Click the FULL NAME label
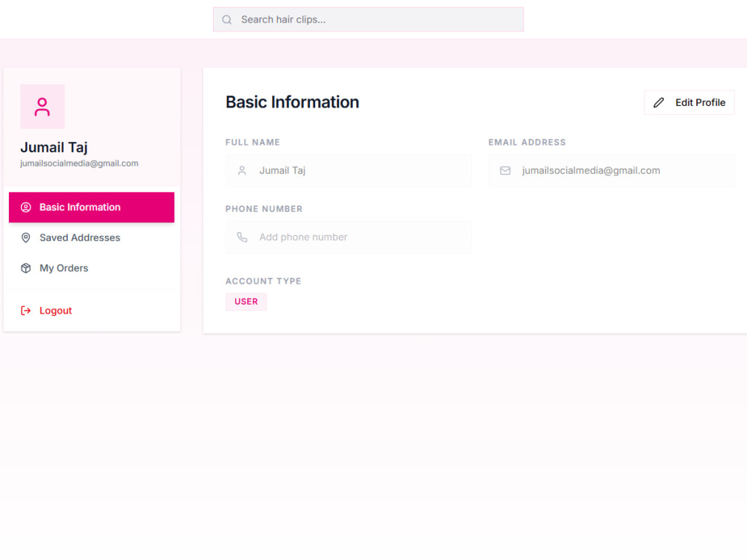 [252, 143]
